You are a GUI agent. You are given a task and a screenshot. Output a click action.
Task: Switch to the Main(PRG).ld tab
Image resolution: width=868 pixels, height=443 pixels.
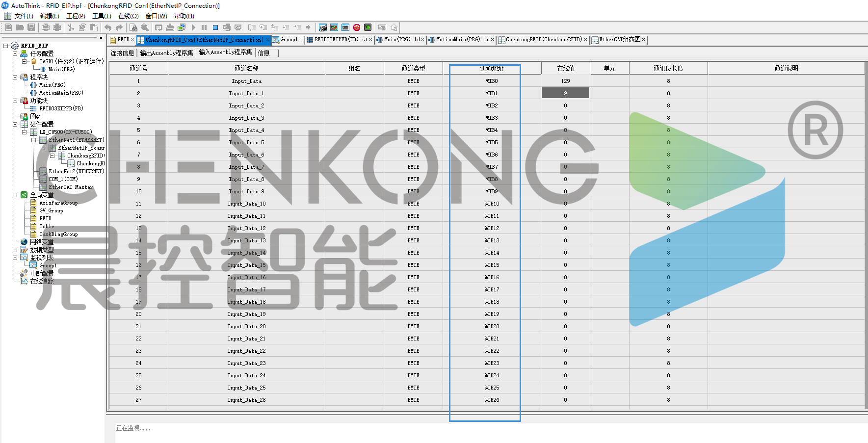[x=401, y=40]
